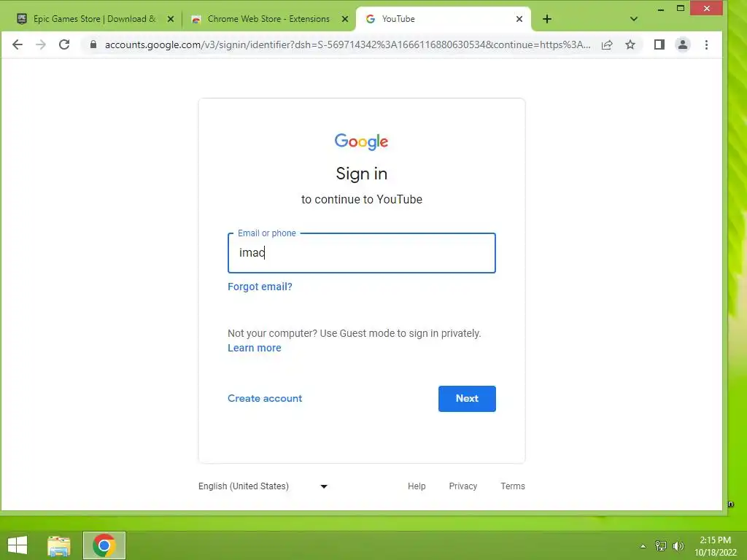Open a new tab with the plus button

click(x=547, y=19)
